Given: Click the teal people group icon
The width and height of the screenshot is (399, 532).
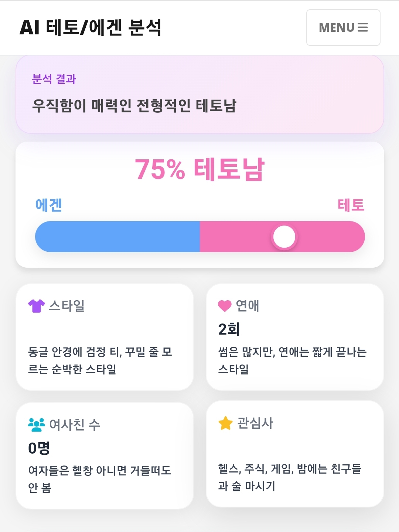Looking at the screenshot, I should [x=37, y=425].
